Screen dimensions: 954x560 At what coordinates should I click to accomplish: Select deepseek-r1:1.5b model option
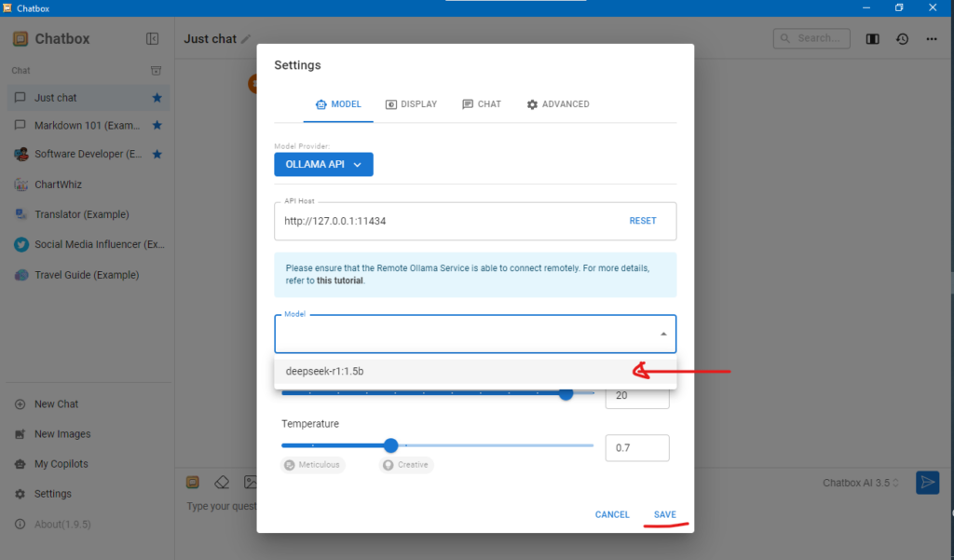[475, 371]
